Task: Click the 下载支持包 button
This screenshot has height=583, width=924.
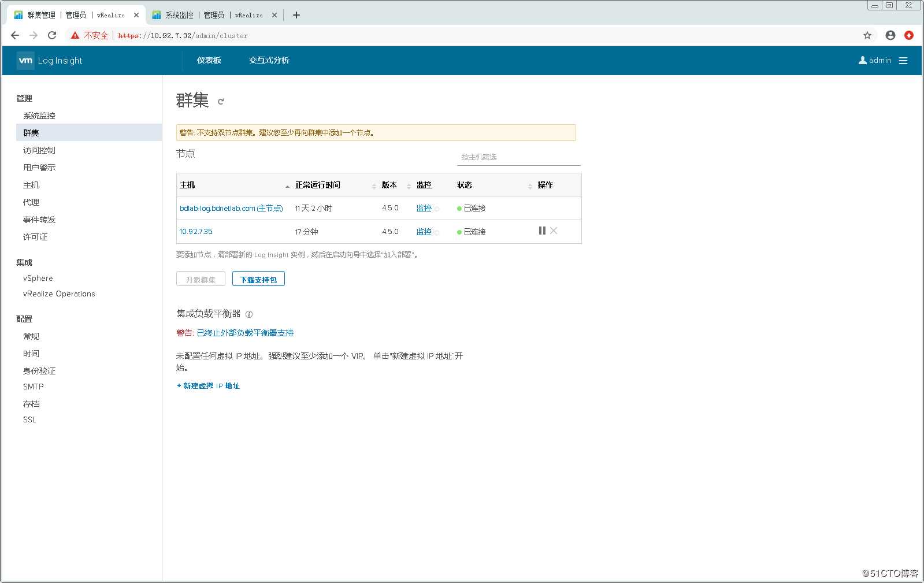Action: tap(258, 279)
